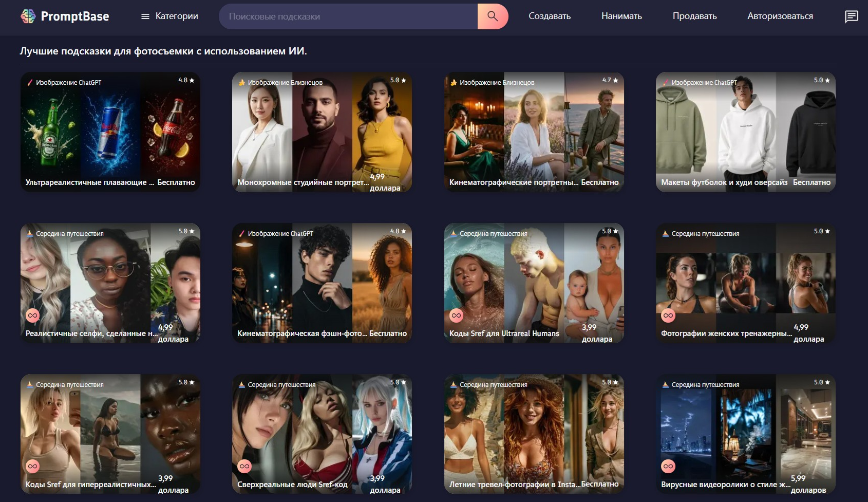Click 4,99 доллара price on Монохромные студийные card
Image resolution: width=868 pixels, height=502 pixels.
pos(385,182)
